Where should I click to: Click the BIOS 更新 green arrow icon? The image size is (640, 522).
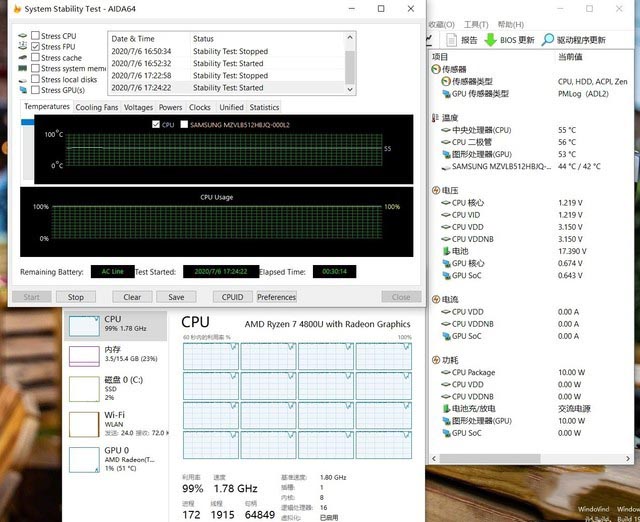click(490, 40)
